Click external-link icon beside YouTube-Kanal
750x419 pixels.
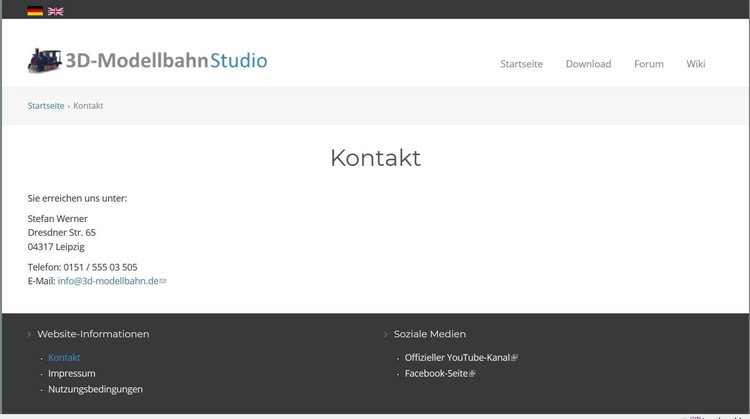coord(515,358)
